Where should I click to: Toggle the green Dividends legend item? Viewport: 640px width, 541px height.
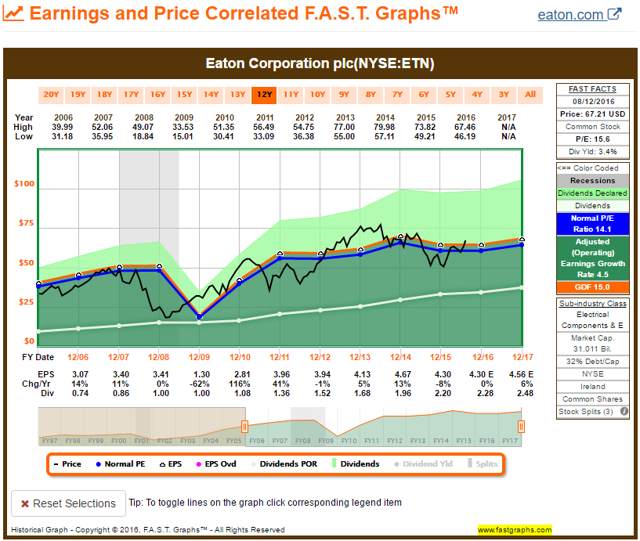356,464
